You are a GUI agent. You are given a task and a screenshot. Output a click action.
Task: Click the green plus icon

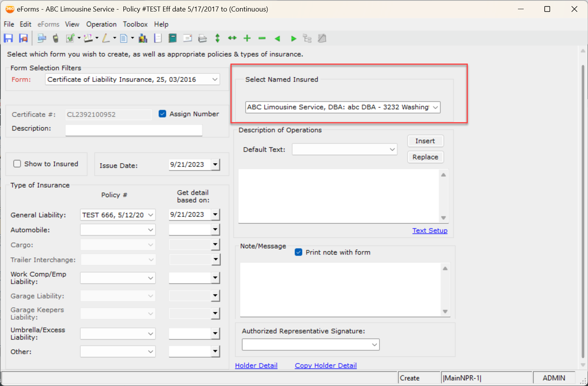[247, 38]
